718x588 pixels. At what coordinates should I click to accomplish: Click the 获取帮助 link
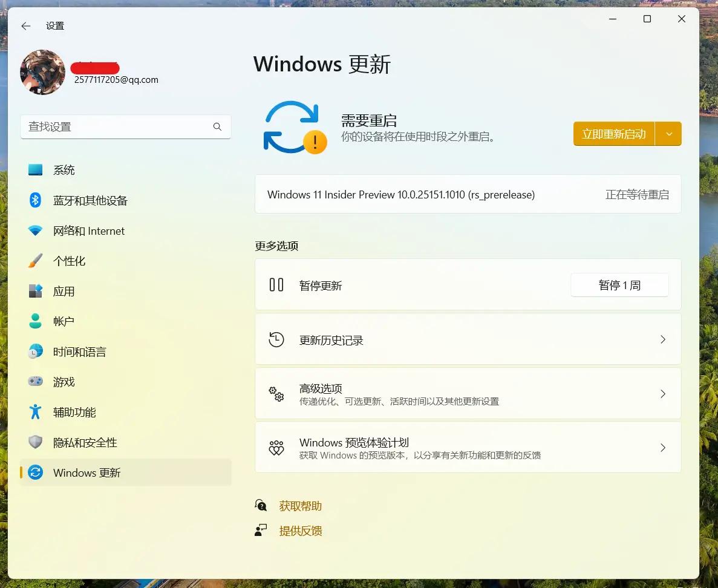[301, 506]
